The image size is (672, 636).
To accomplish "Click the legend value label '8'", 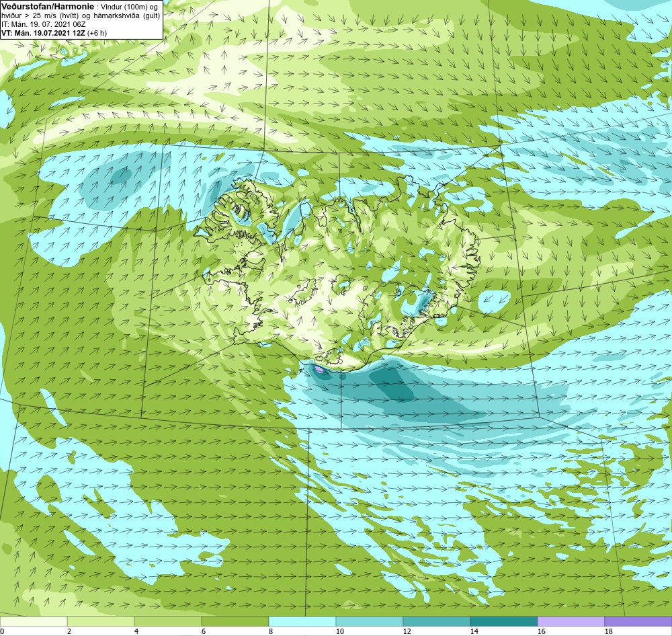I will click(x=270, y=631).
